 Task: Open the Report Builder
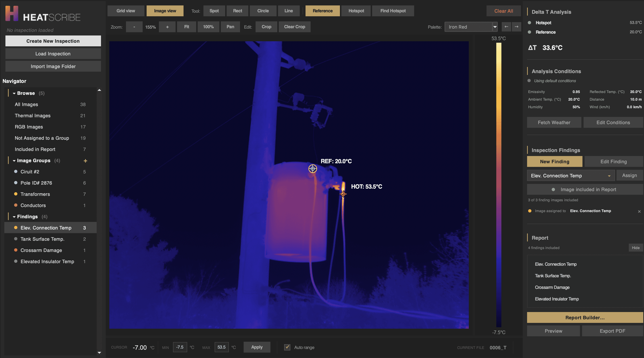pos(585,317)
